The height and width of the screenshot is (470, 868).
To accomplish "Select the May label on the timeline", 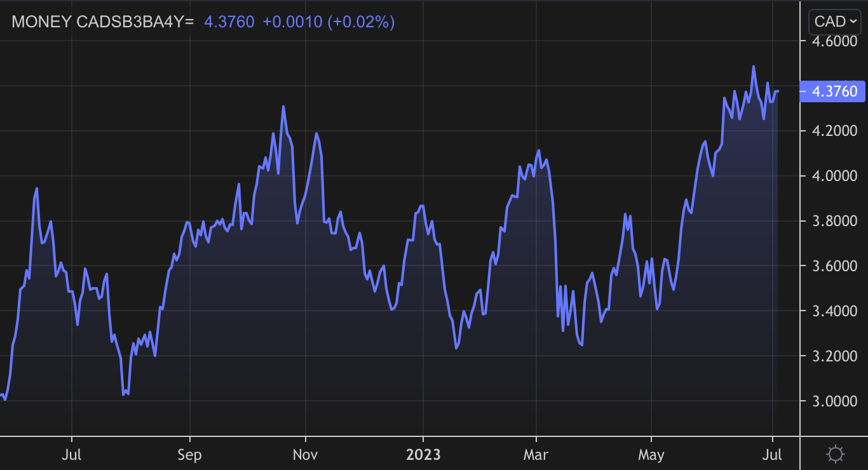I will tap(652, 455).
